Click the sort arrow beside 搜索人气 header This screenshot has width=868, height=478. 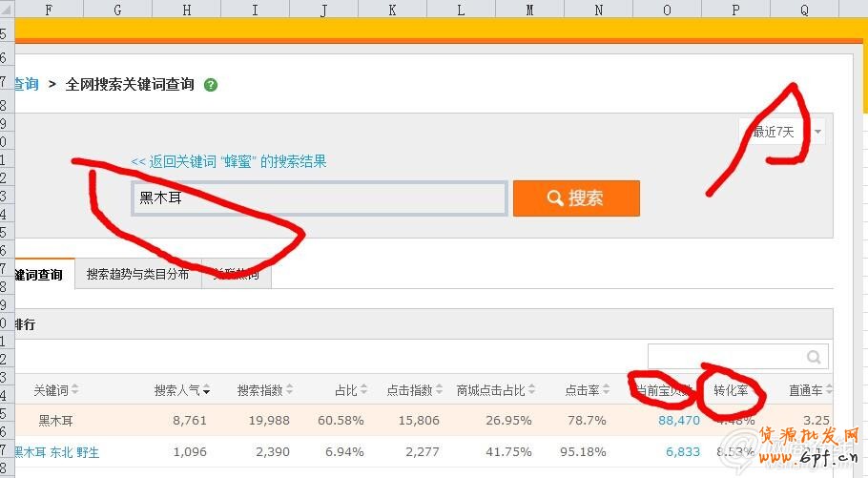[207, 390]
